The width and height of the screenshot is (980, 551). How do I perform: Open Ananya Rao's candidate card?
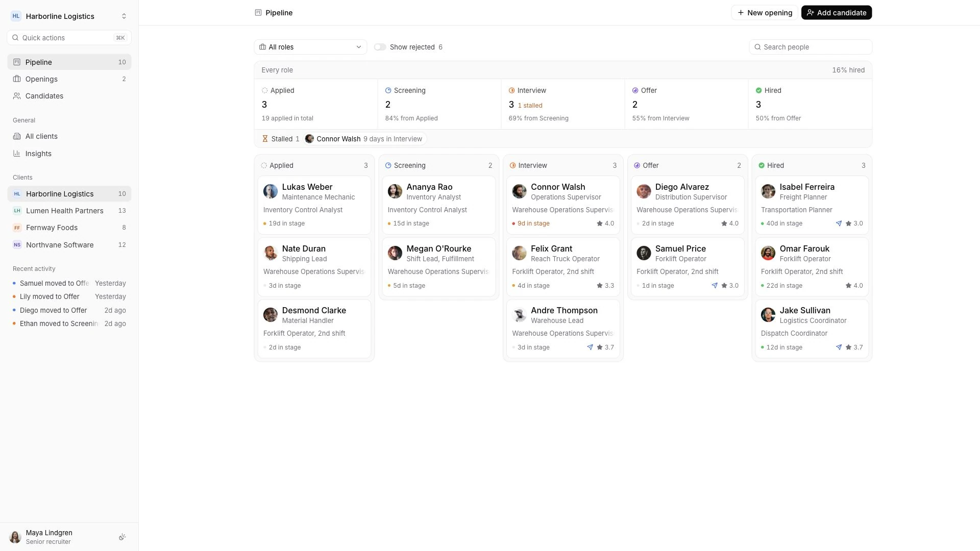(x=439, y=205)
